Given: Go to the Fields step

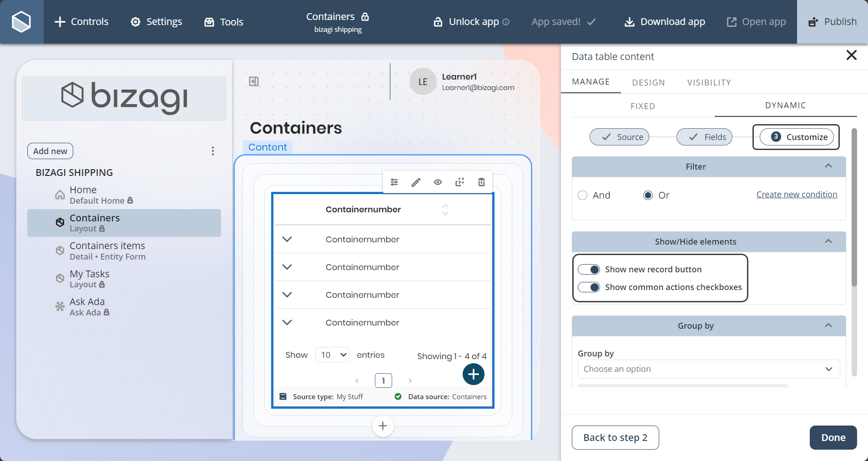Looking at the screenshot, I should [704, 137].
